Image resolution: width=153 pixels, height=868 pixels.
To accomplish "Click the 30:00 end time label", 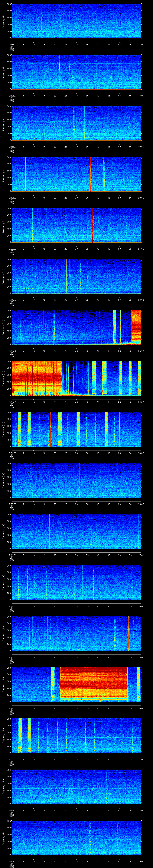I will pyautogui.click(x=141, y=708).
